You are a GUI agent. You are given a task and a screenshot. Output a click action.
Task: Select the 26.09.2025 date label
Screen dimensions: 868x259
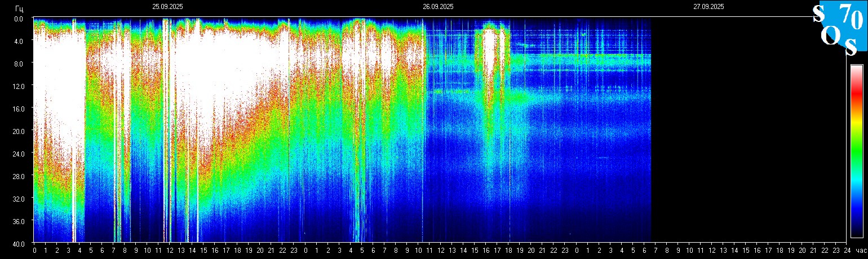pyautogui.click(x=438, y=7)
